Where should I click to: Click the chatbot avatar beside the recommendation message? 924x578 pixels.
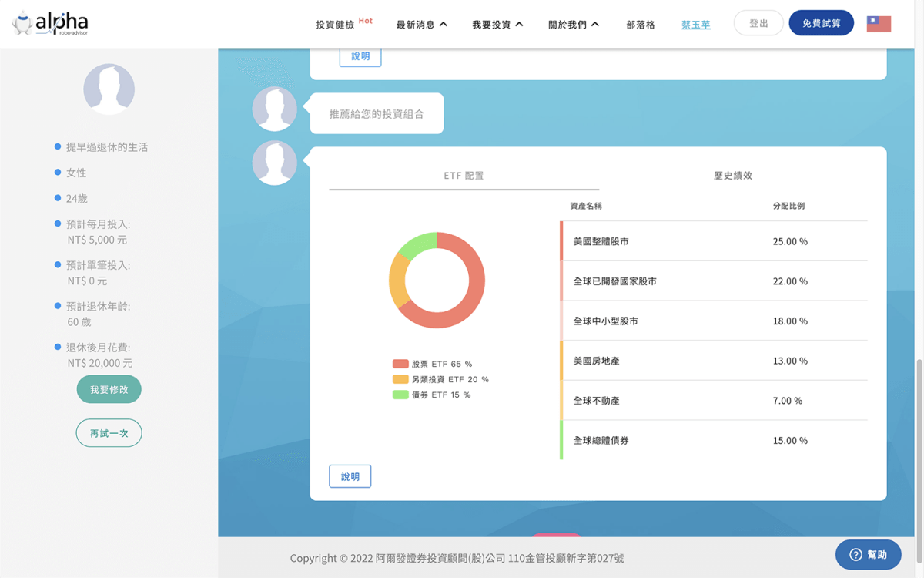point(274,109)
